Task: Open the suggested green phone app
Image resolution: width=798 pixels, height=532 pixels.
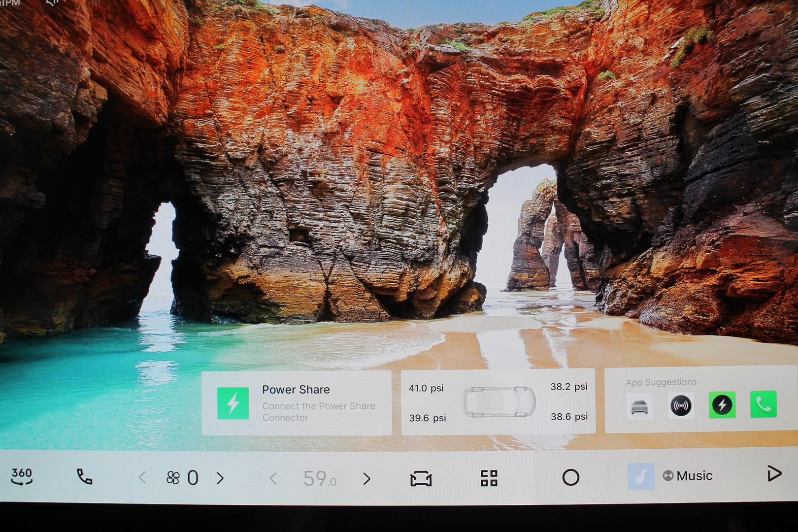Action: [764, 404]
